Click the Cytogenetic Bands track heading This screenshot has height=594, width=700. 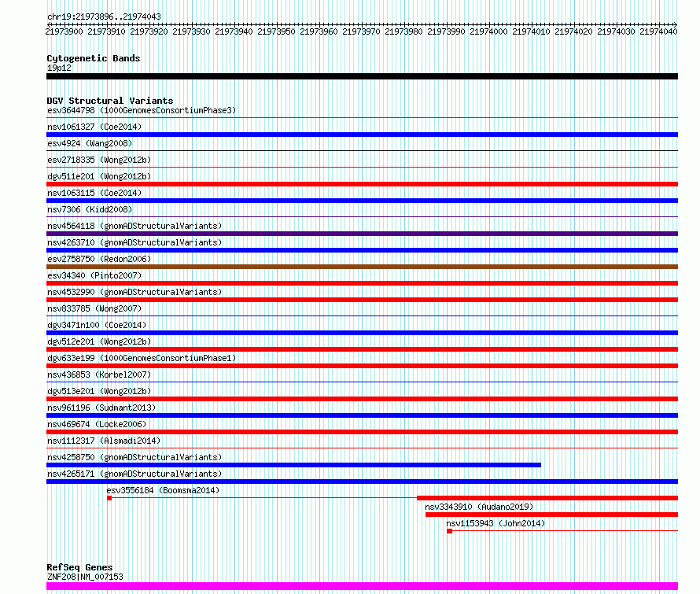point(94,58)
